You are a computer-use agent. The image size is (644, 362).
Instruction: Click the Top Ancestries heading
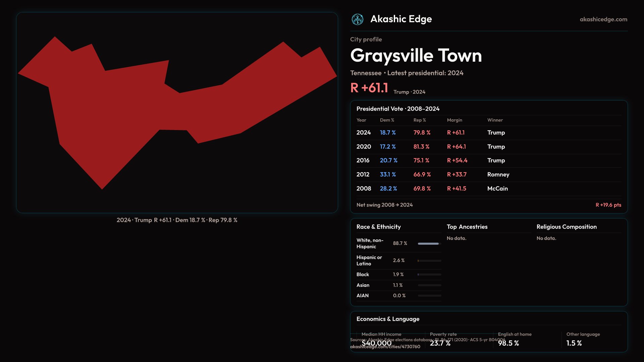467,227
